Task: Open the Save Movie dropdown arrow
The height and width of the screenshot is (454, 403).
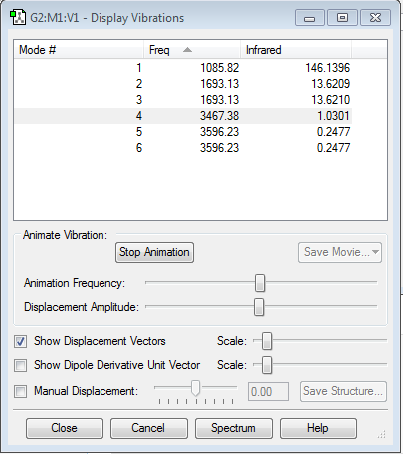Action: click(375, 252)
